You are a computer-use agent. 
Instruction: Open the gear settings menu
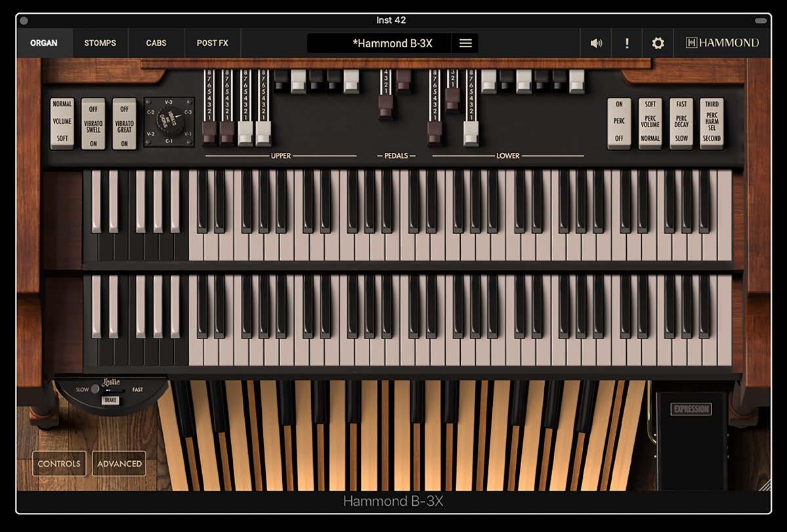coord(658,43)
